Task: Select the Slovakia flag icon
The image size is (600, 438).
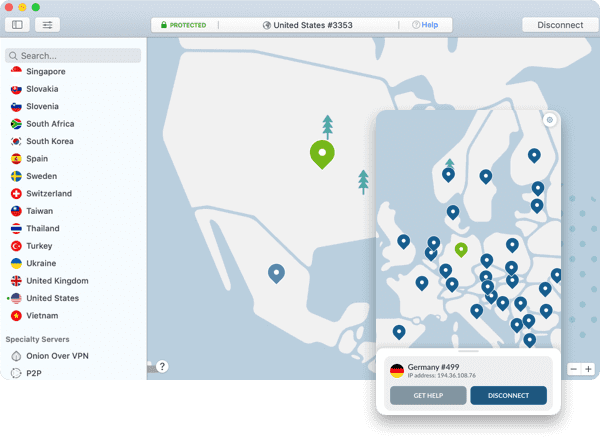Action: [x=16, y=89]
